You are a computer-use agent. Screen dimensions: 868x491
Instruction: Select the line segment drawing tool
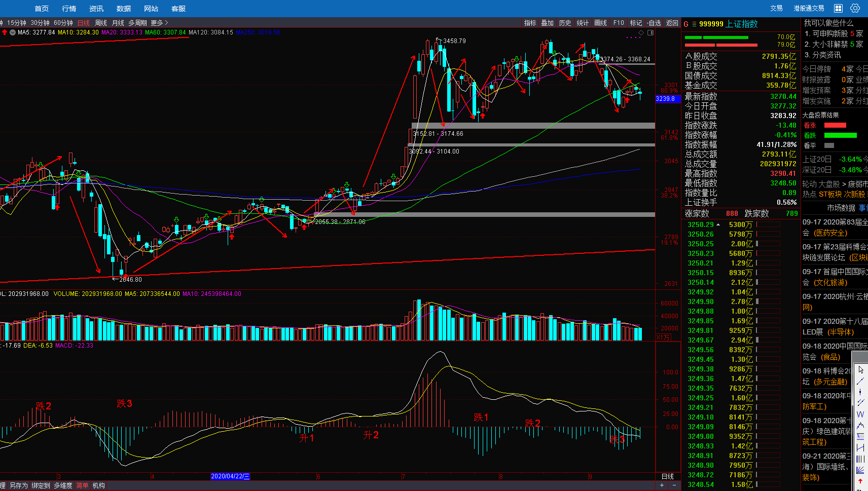[x=860, y=381]
